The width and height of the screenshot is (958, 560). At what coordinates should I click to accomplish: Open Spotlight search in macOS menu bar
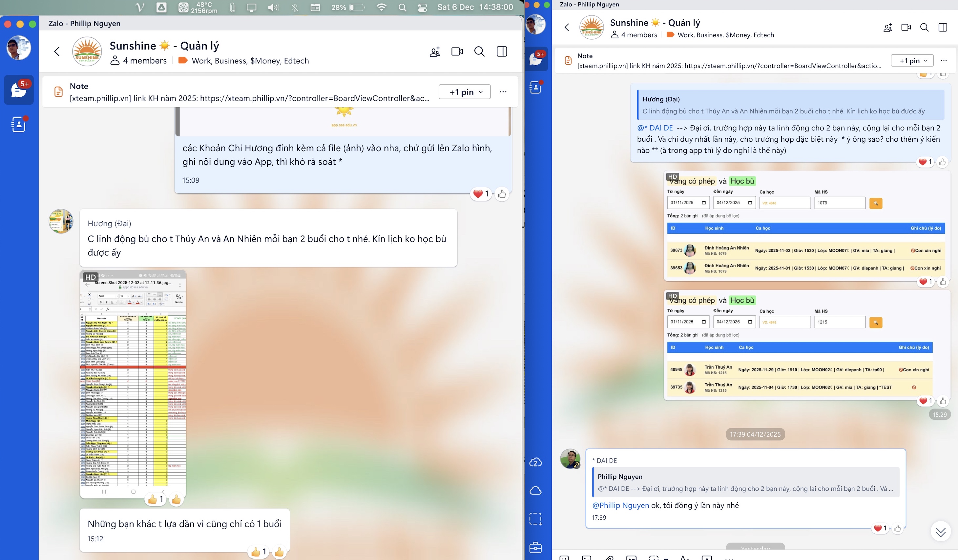coord(402,7)
